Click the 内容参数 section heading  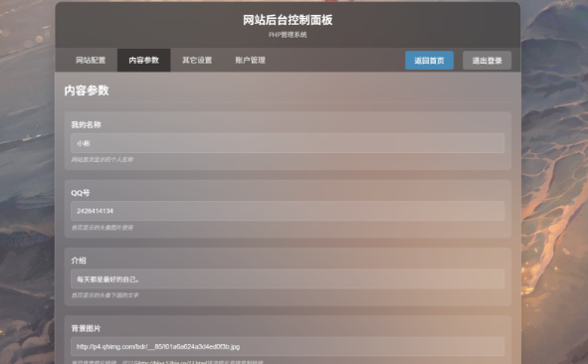87,91
